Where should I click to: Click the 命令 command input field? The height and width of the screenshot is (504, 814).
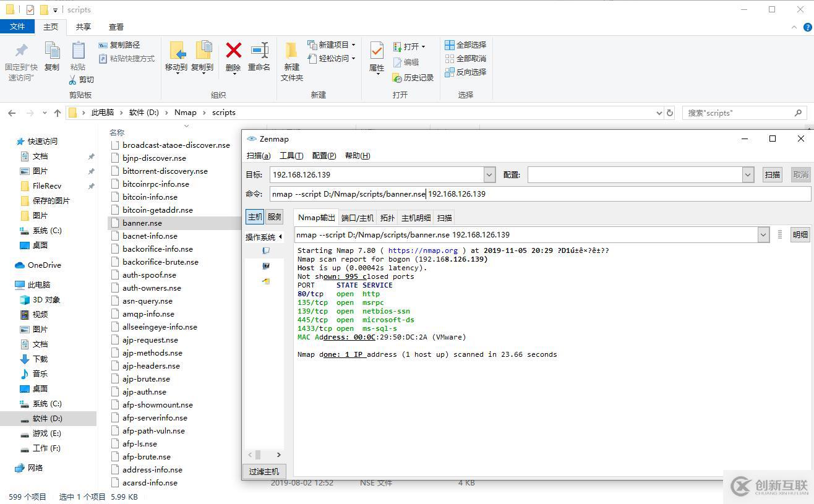pos(539,194)
